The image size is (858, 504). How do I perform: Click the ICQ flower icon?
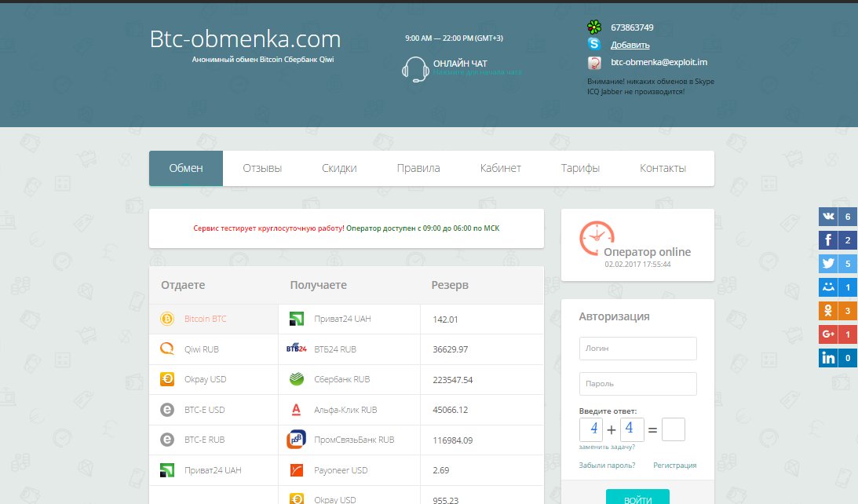(593, 27)
